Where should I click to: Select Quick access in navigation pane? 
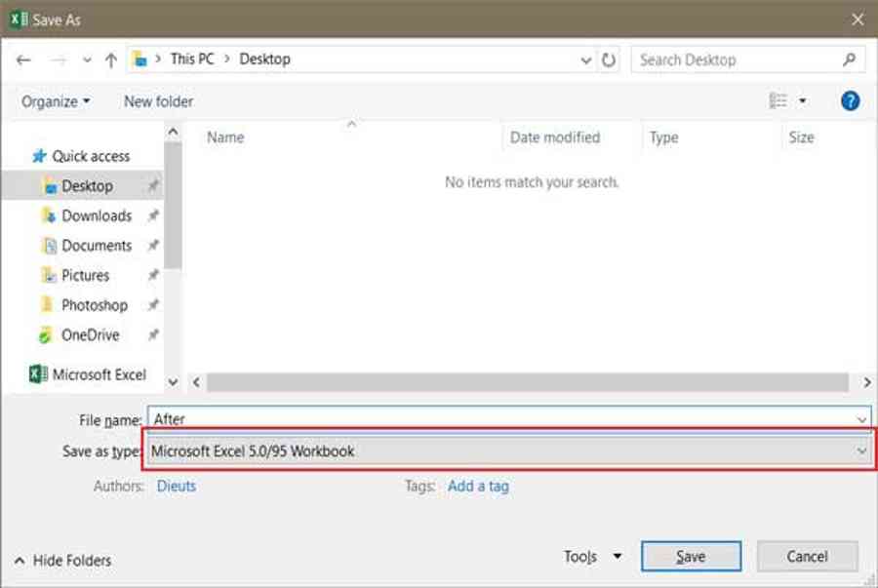tap(91, 156)
